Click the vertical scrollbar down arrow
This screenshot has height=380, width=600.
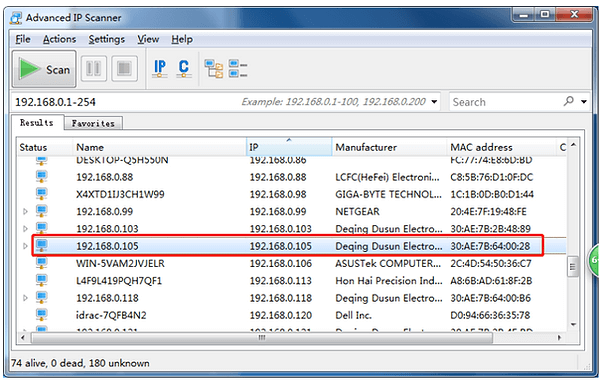[573, 325]
